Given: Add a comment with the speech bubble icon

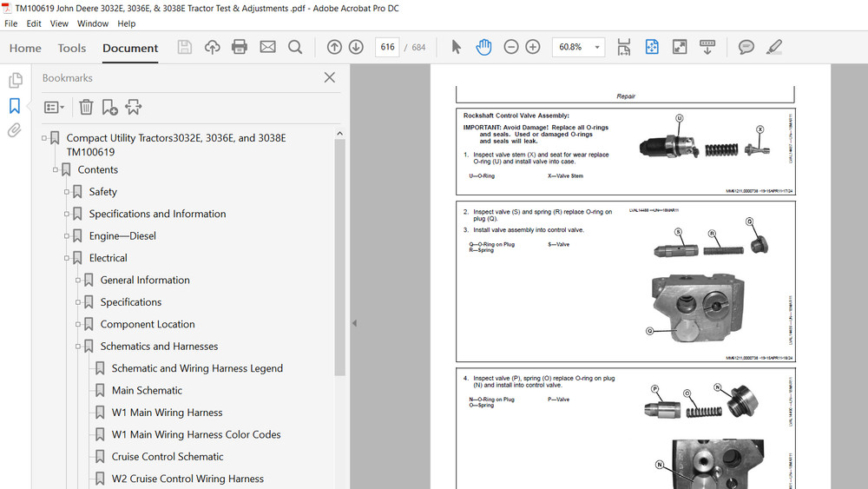Looking at the screenshot, I should (x=746, y=47).
